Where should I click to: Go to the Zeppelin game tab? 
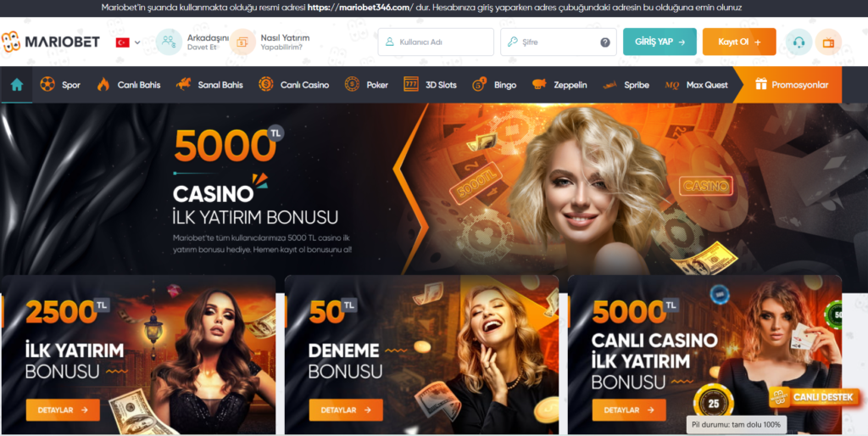tap(559, 85)
